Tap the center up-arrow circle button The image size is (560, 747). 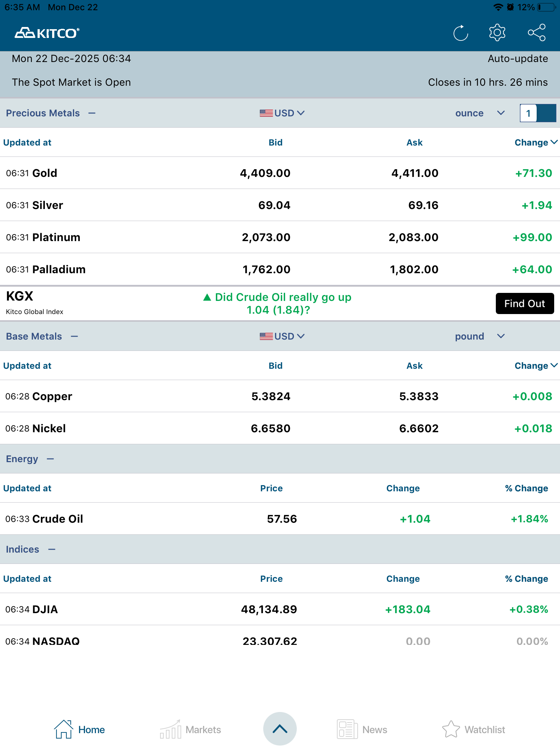pos(280,729)
